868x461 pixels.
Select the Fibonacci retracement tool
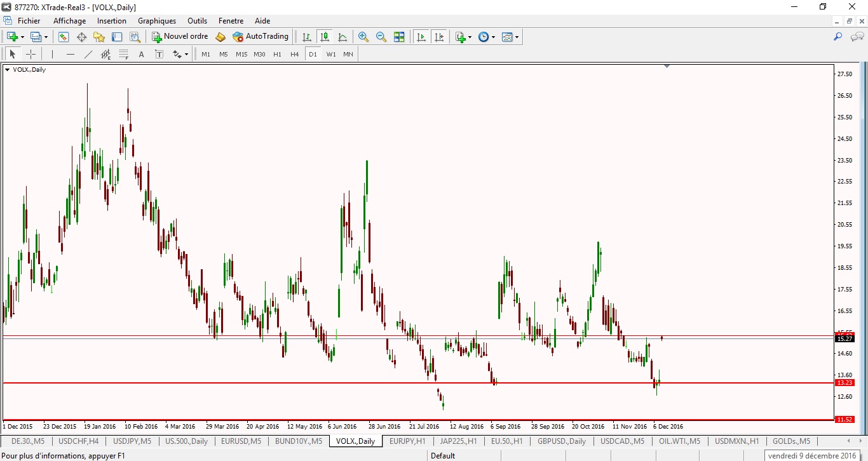(x=124, y=55)
